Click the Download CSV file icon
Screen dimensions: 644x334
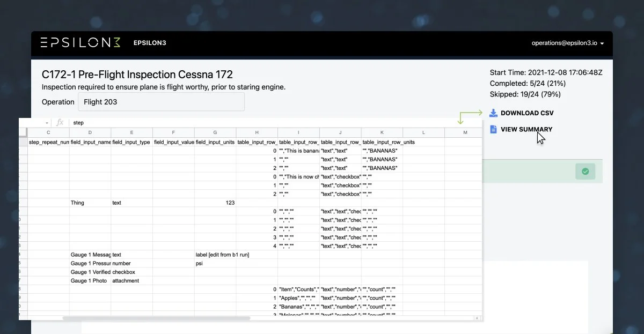coord(493,113)
